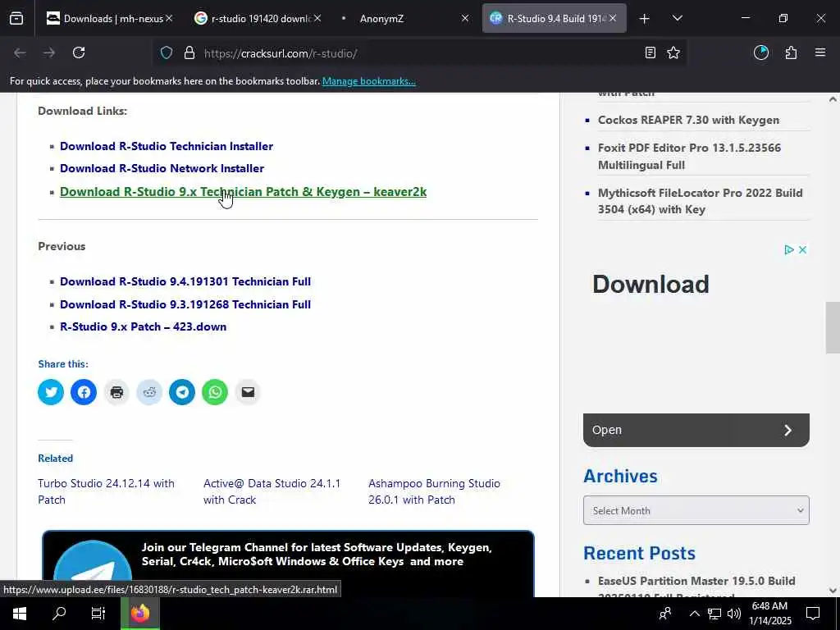Viewport: 840px width, 630px height.
Task: Open Ashampoo Burning Studio 26.0.1 with Patch
Action: pyautogui.click(x=435, y=491)
